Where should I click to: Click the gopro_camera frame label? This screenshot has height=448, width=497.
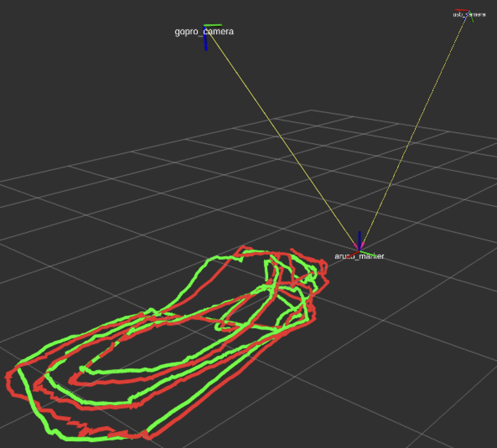204,32
